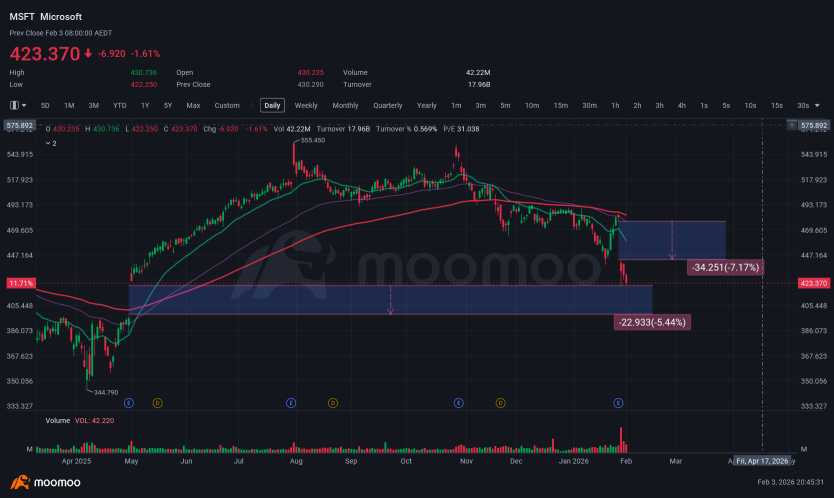Switch to Monthly interval

pos(345,105)
